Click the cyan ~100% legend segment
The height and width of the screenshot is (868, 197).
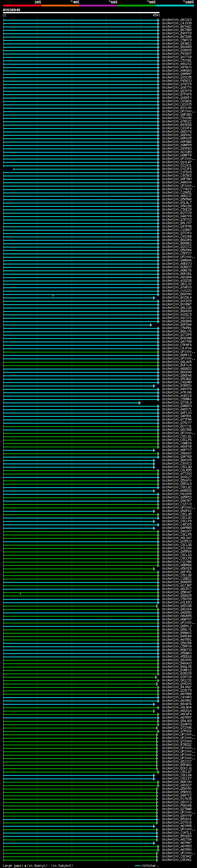click(x=175, y=6)
